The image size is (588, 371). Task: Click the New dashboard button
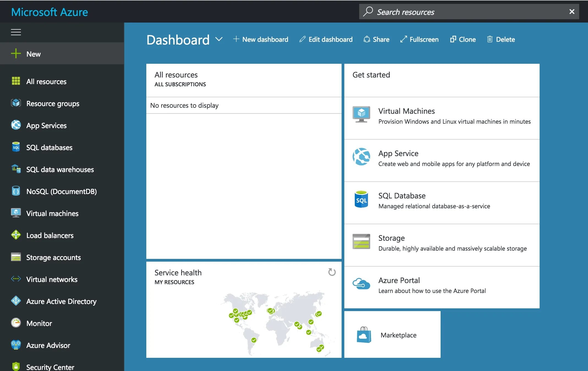(x=260, y=39)
